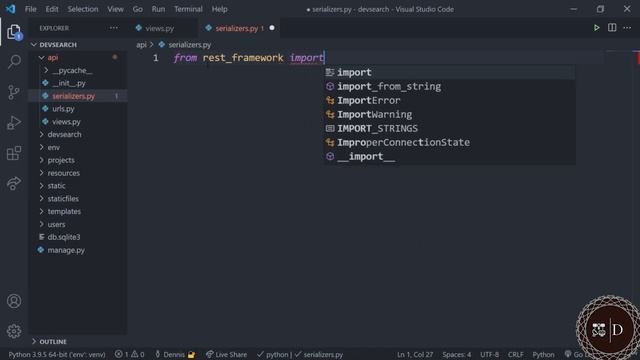The height and width of the screenshot is (360, 640).
Task: Expand the static folder
Action: [78, 186]
